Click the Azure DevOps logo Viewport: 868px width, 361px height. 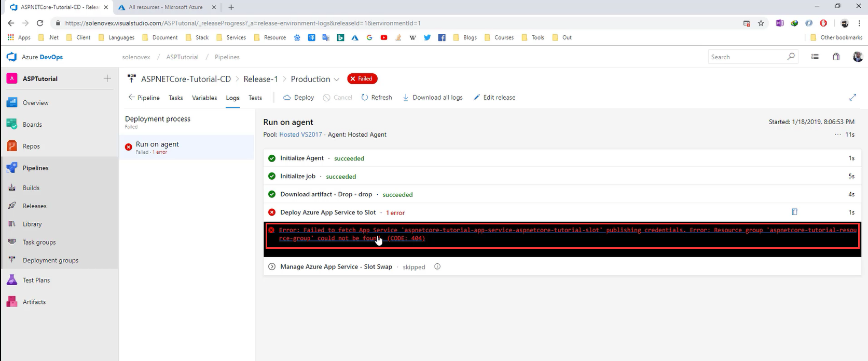[x=35, y=57]
